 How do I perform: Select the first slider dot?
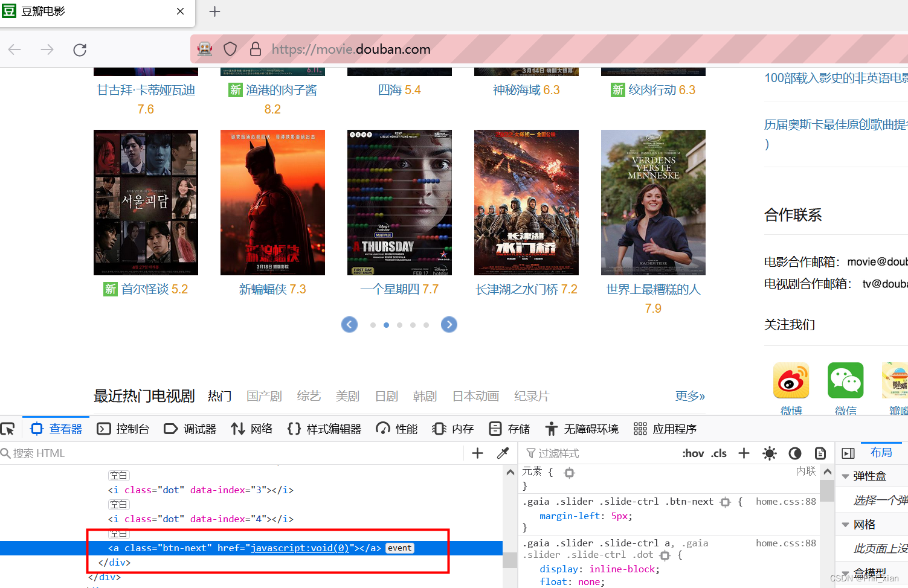(373, 325)
